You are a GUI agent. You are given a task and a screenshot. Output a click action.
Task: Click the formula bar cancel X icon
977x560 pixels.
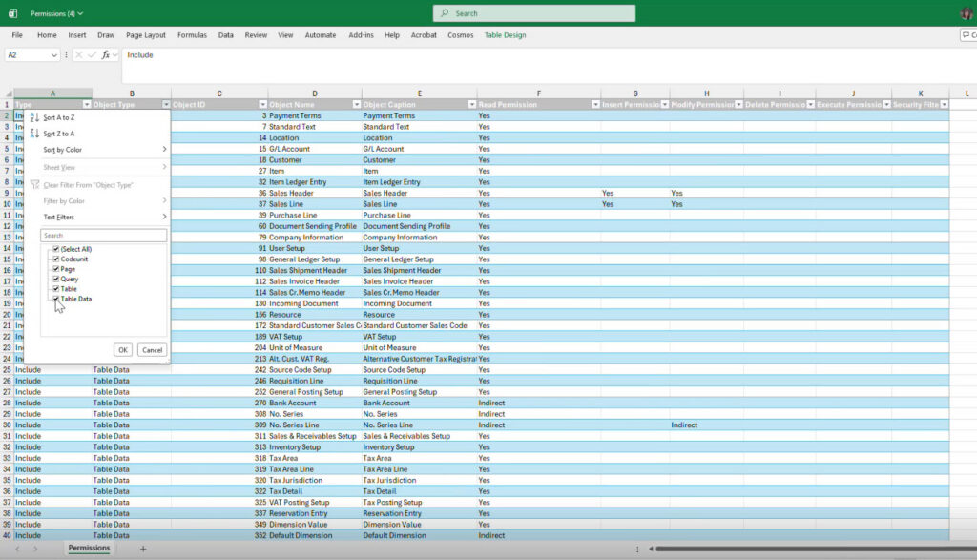[78, 54]
